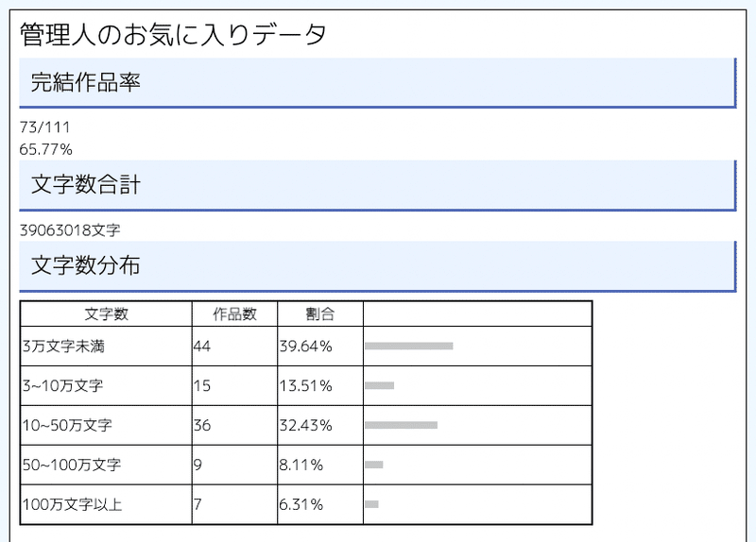
Task: Select the 50~100万文字 row label
Action: click(x=72, y=465)
